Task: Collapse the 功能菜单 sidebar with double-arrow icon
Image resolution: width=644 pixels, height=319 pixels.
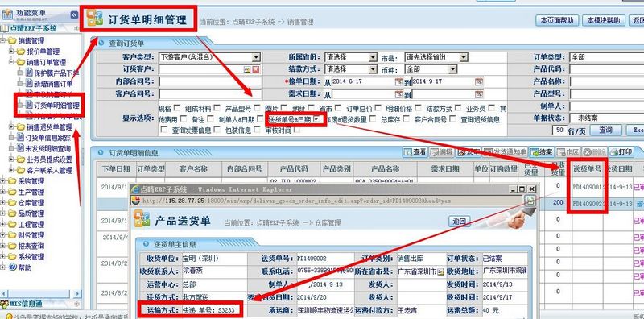Action: click(74, 15)
